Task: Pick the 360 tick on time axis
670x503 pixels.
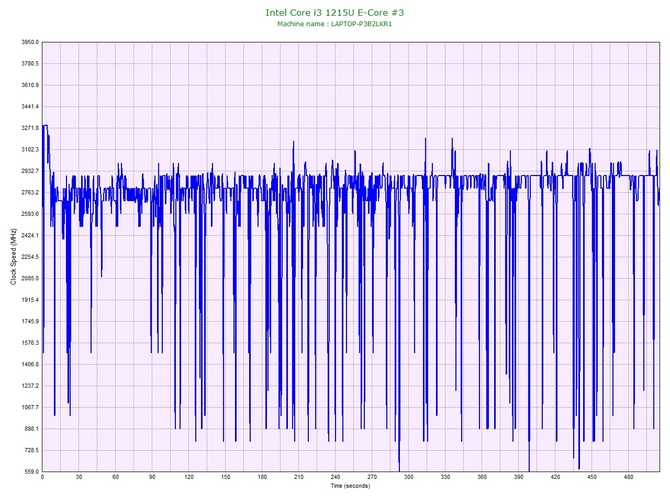Action: coord(482,477)
